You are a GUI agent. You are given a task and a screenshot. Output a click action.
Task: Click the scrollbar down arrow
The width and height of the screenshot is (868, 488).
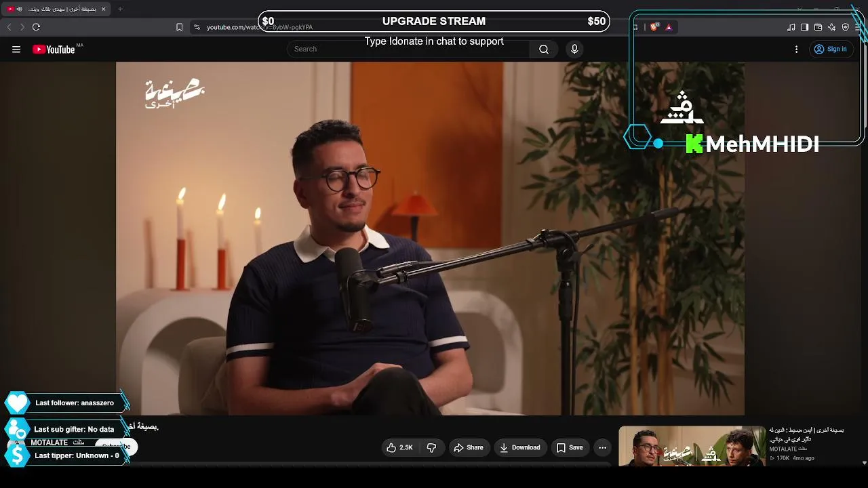pyautogui.click(x=864, y=463)
